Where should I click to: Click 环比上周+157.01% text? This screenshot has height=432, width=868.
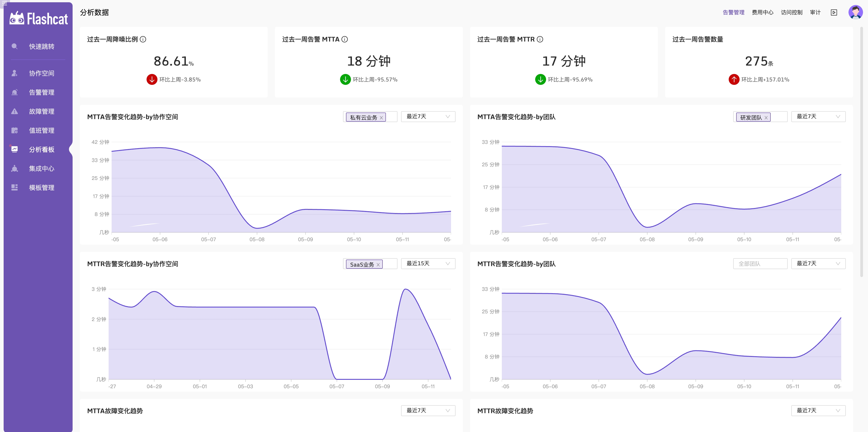[765, 80]
